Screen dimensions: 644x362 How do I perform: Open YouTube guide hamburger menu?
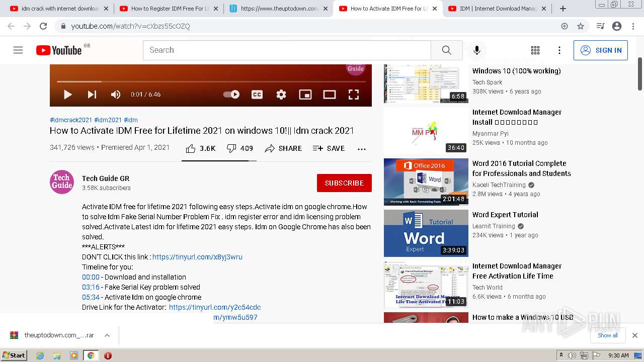[x=18, y=50]
